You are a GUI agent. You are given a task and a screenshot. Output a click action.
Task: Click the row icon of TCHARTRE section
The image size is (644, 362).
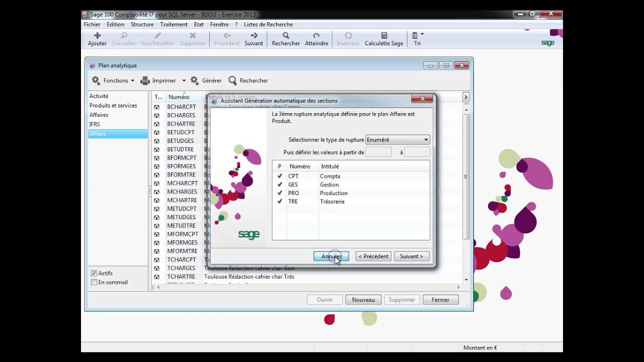pos(156,277)
